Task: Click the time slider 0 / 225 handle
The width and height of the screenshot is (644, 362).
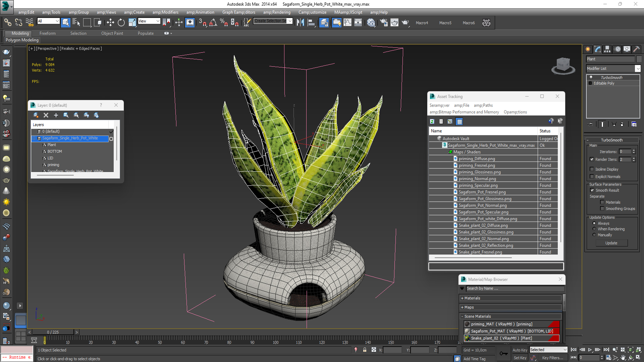Action: pyautogui.click(x=53, y=332)
